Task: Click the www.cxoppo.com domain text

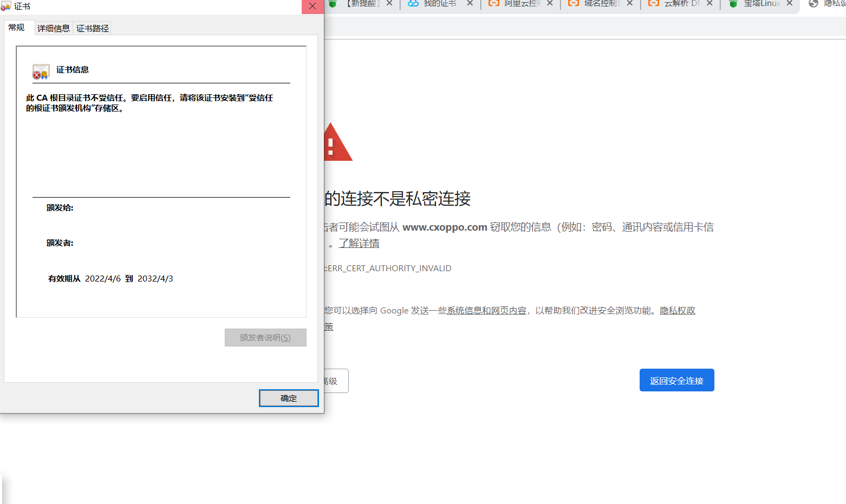Action: coord(445,227)
